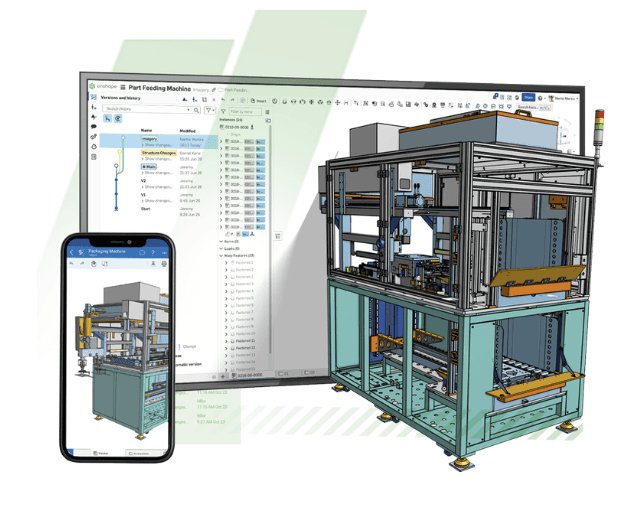Click the filter funnel beside Filter by name
This screenshot has height=524, width=636.
223,111
